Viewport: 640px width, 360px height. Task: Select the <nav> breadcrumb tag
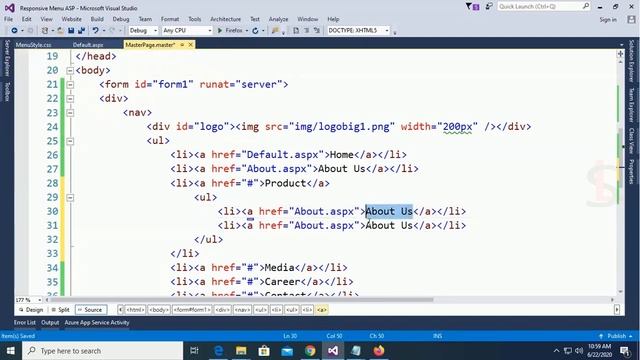242,310
